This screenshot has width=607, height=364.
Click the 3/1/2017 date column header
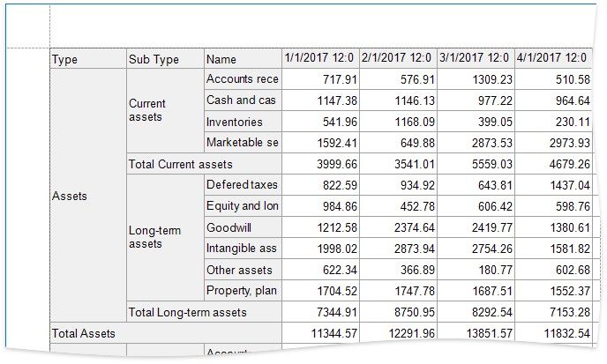pyautogui.click(x=474, y=58)
